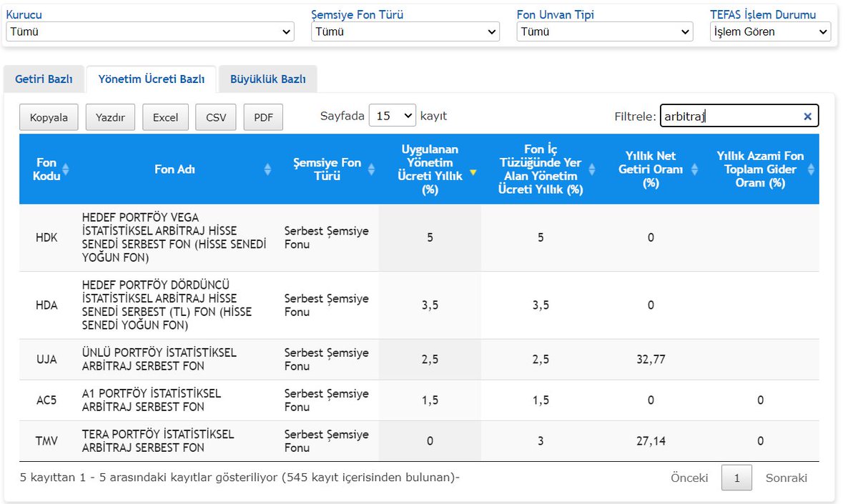
Task: Open the Fon Unvan Tipi dropdown
Action: click(x=605, y=31)
